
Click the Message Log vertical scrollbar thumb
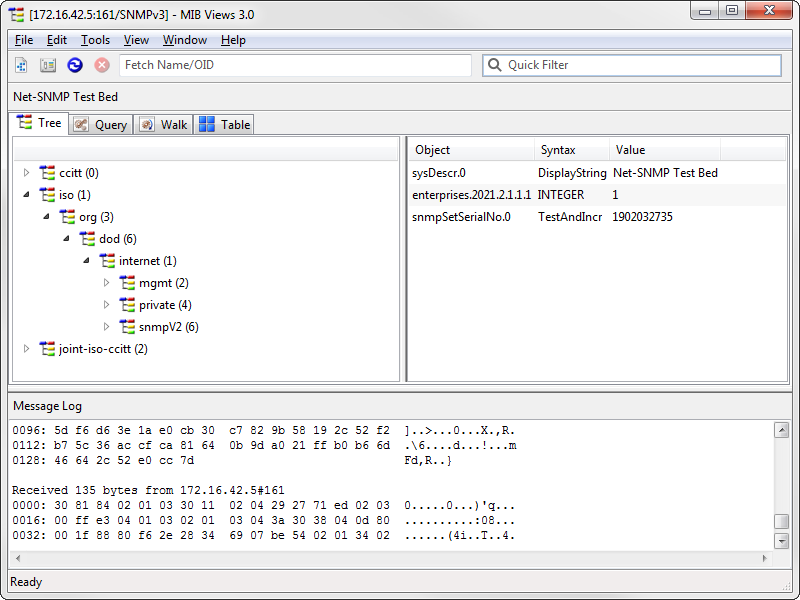[x=782, y=521]
